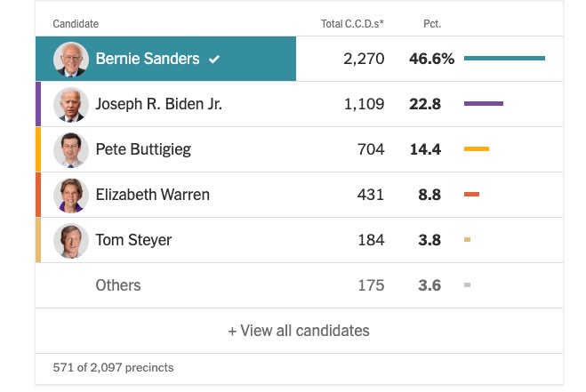Click Bernie Sanders' portrait photo

pyautogui.click(x=70, y=59)
